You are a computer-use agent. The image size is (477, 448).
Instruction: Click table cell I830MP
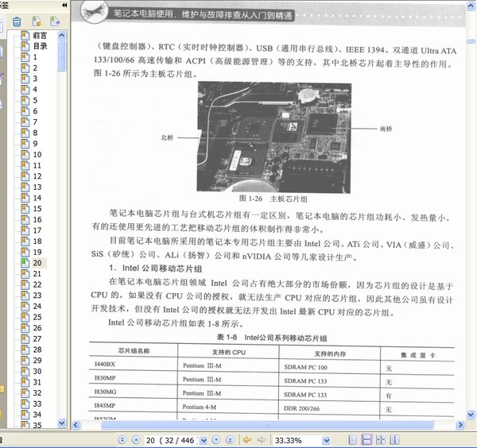[x=105, y=378]
